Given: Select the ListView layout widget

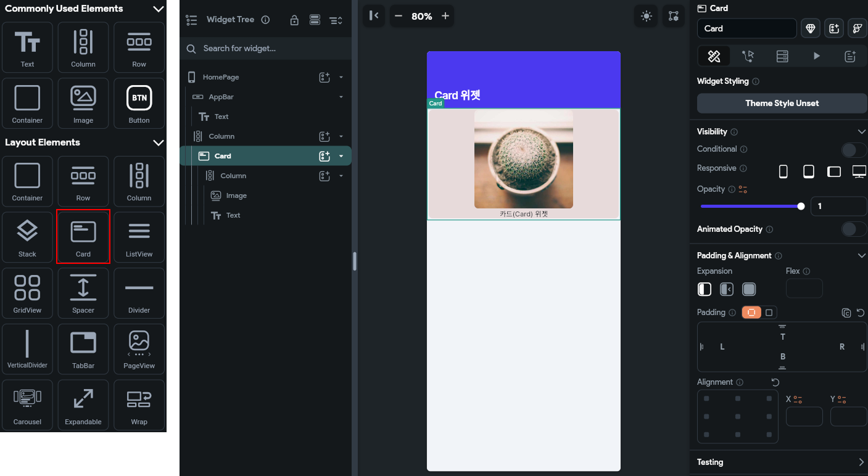Looking at the screenshot, I should pyautogui.click(x=139, y=237).
